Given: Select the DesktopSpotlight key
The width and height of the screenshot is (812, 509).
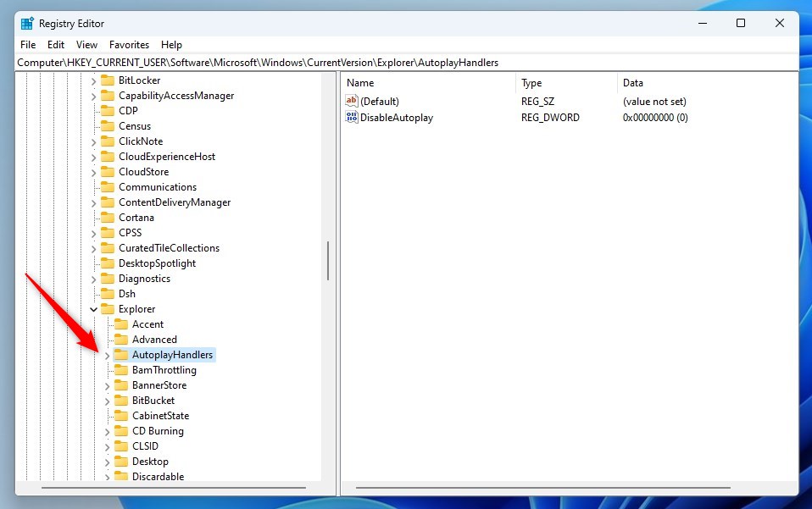Looking at the screenshot, I should coord(157,263).
